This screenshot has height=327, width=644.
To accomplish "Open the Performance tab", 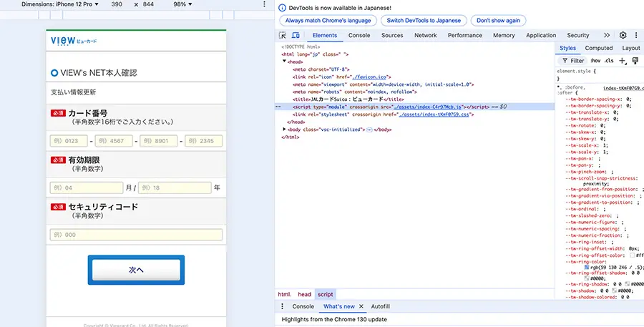I will pos(465,35).
